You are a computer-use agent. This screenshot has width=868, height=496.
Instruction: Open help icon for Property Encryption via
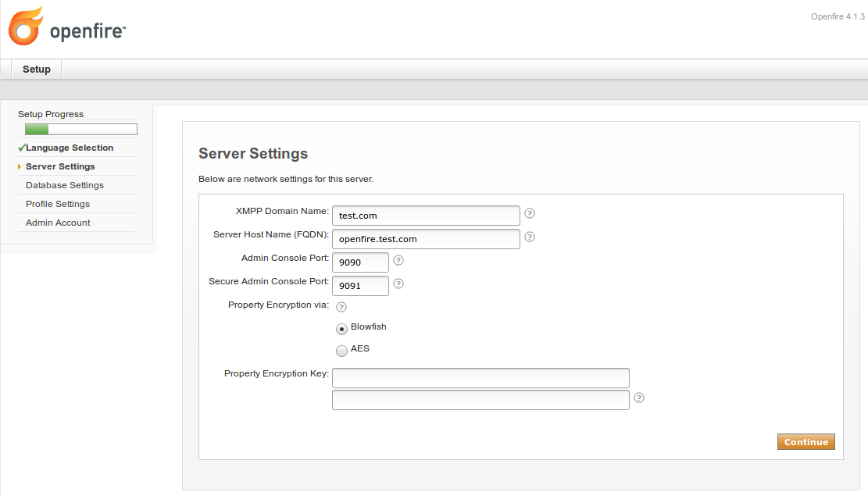[x=341, y=307]
